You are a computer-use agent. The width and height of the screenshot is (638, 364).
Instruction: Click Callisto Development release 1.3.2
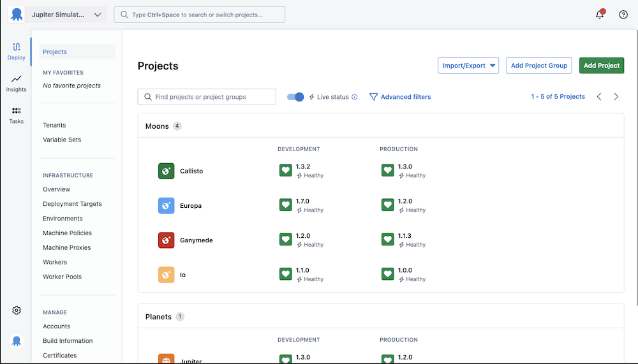pyautogui.click(x=302, y=167)
